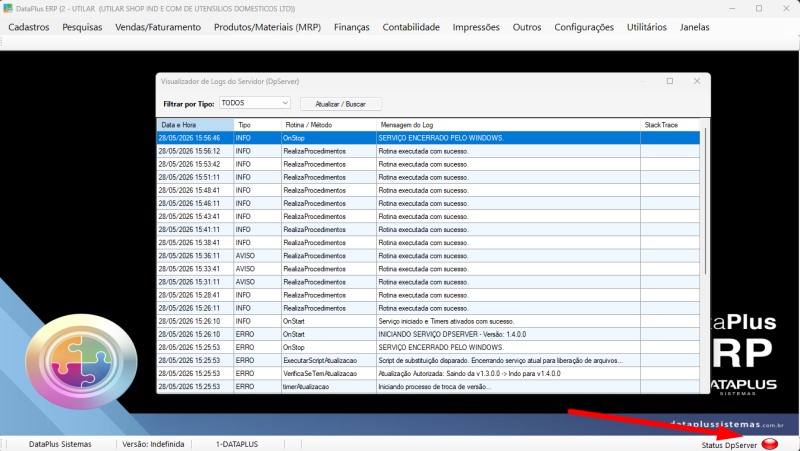
Task: Sort by Rotina / Método column header
Action: coord(329,124)
